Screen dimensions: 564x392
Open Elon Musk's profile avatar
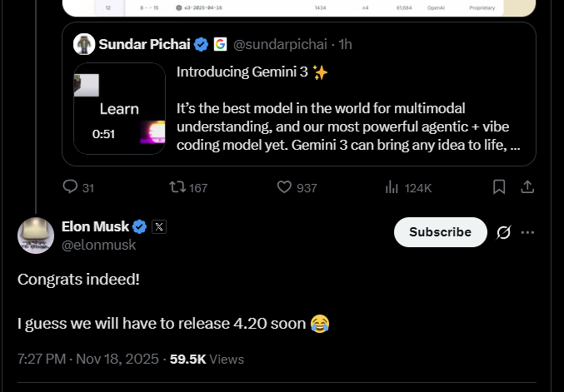pos(36,236)
